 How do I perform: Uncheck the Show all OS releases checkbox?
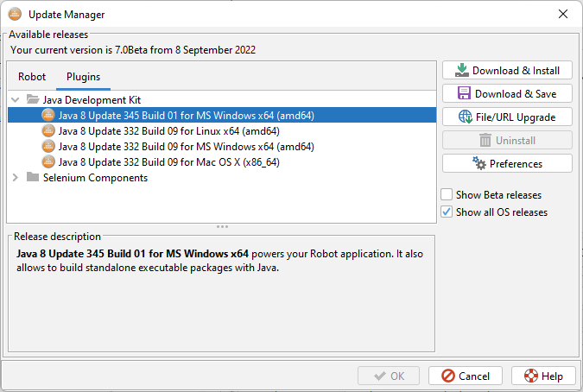point(447,212)
